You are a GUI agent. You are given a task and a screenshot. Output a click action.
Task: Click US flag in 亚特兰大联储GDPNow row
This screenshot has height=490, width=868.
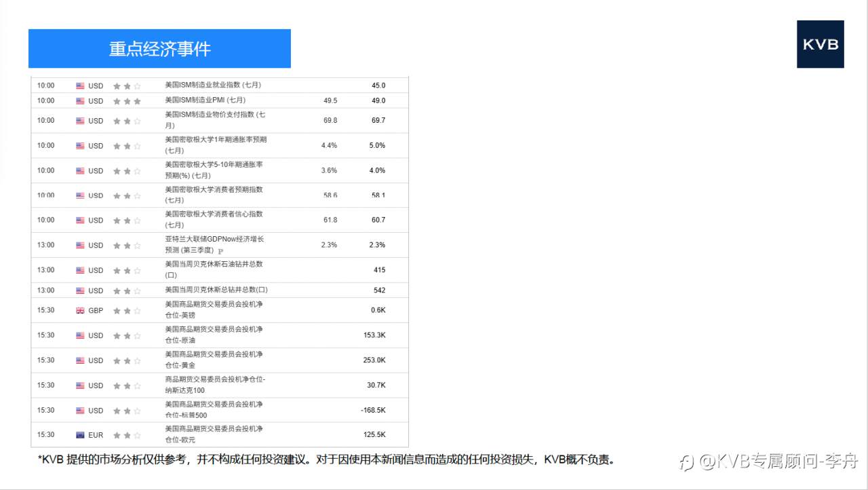(80, 246)
